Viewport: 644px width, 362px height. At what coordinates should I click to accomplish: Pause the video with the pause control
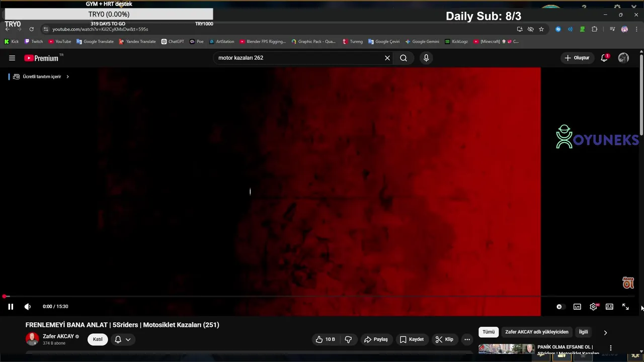coord(11,307)
